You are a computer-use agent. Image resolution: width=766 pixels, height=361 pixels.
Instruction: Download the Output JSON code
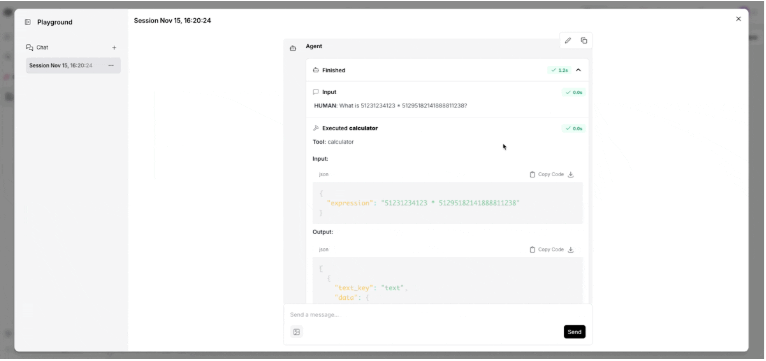point(571,250)
